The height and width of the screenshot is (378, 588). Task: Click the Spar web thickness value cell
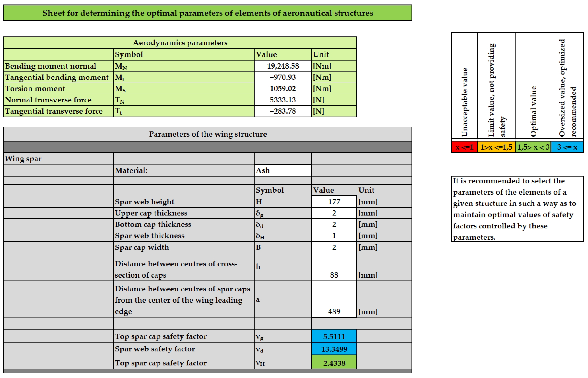(x=334, y=236)
